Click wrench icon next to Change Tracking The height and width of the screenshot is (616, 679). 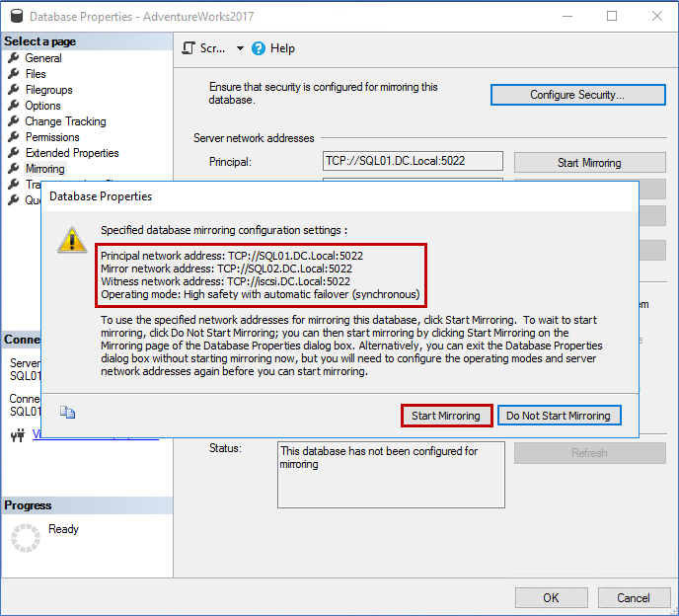pos(14,120)
